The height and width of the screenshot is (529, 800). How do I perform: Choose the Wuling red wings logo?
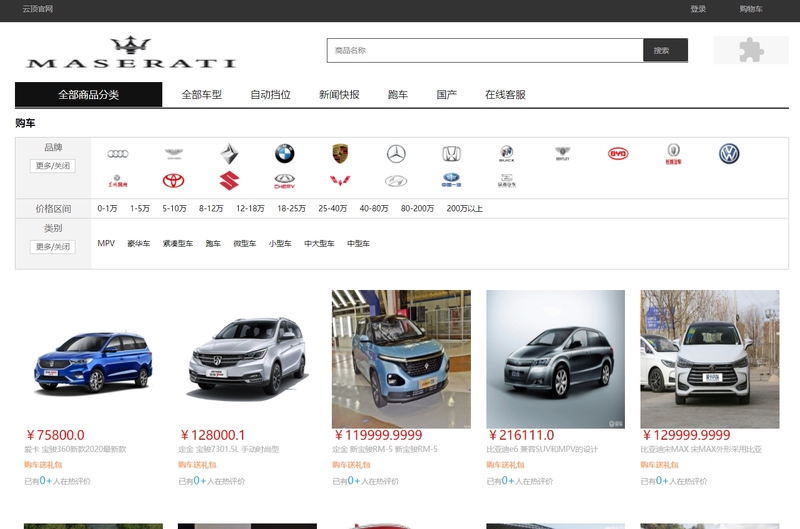pyautogui.click(x=340, y=181)
